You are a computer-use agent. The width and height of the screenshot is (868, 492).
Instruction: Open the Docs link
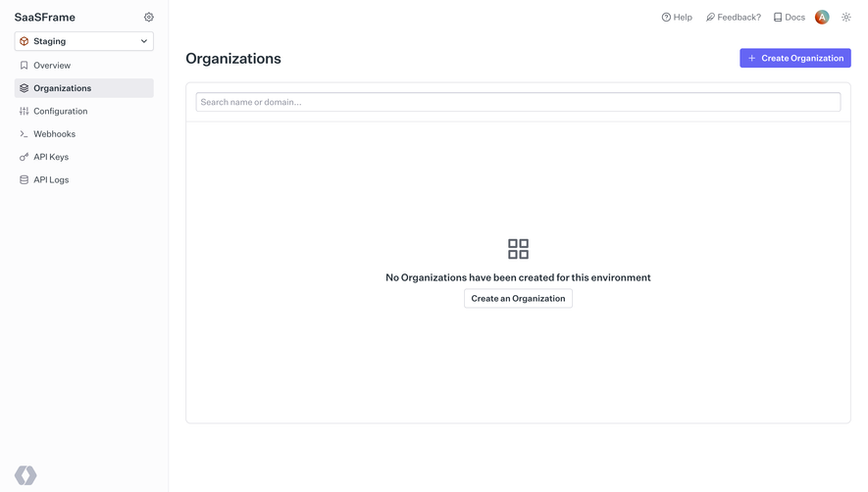click(x=790, y=18)
